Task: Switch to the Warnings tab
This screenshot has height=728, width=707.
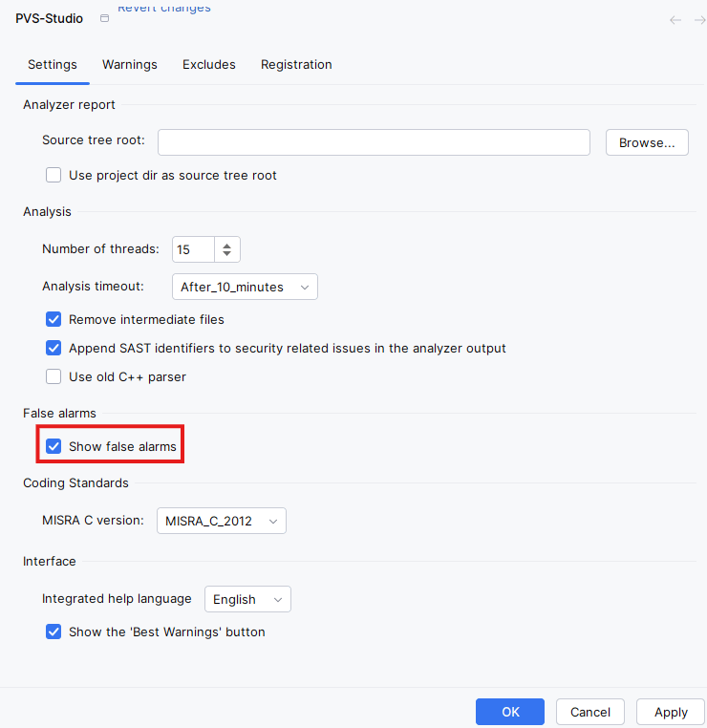Action: [130, 65]
